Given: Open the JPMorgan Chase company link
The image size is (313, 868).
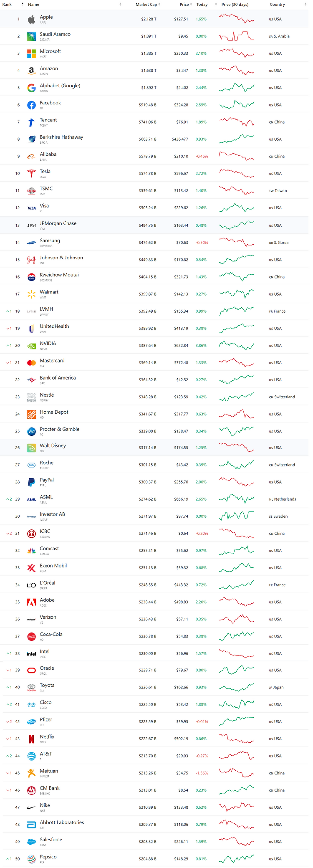Looking at the screenshot, I should pyautogui.click(x=58, y=223).
